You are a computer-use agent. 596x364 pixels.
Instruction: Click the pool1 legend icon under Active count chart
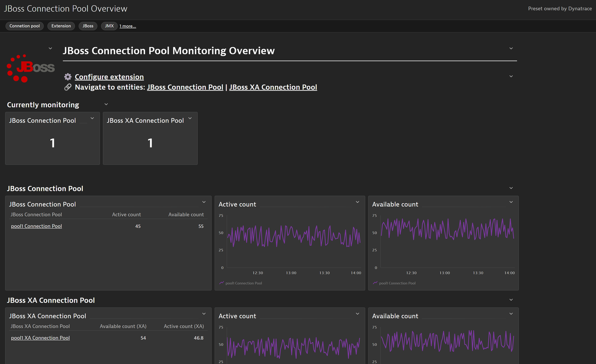tap(222, 283)
